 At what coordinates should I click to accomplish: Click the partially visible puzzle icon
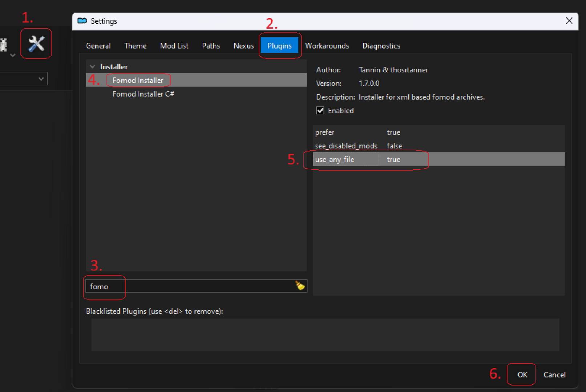pyautogui.click(x=4, y=45)
